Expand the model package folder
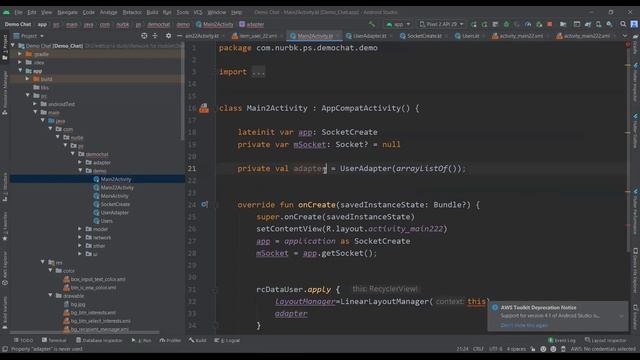 (80, 229)
